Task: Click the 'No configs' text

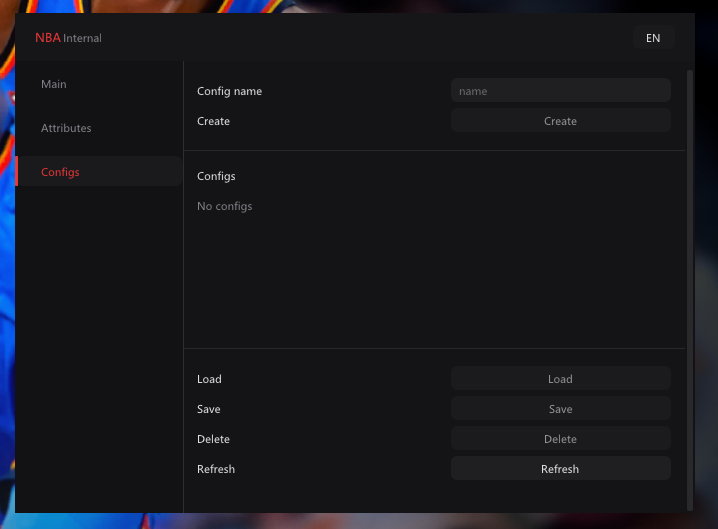Action: click(224, 206)
